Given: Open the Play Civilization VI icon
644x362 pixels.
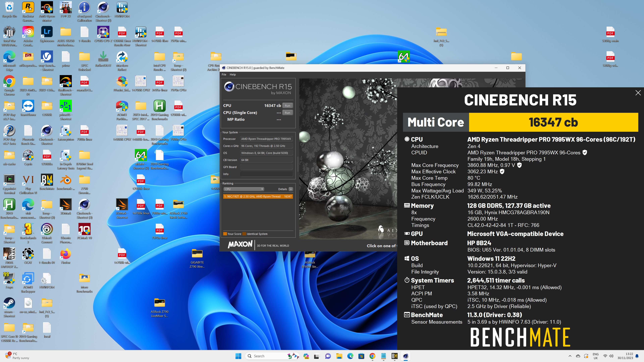Looking at the screenshot, I should 28,184.
